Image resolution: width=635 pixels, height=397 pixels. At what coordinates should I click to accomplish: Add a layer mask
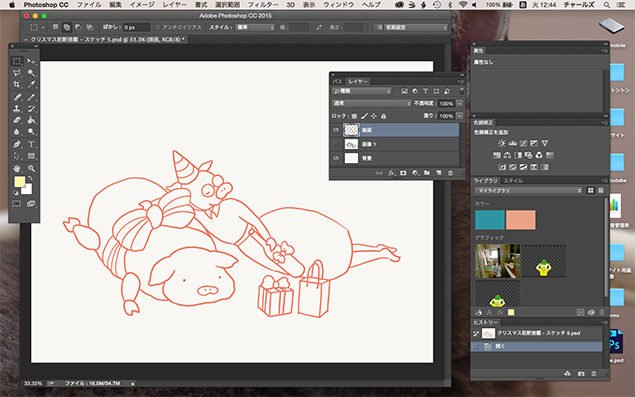pos(403,173)
